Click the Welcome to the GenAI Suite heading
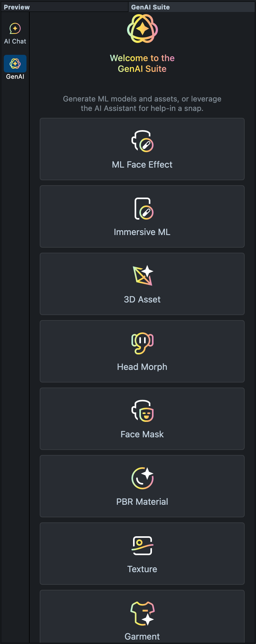This screenshot has width=256, height=644. (x=142, y=63)
